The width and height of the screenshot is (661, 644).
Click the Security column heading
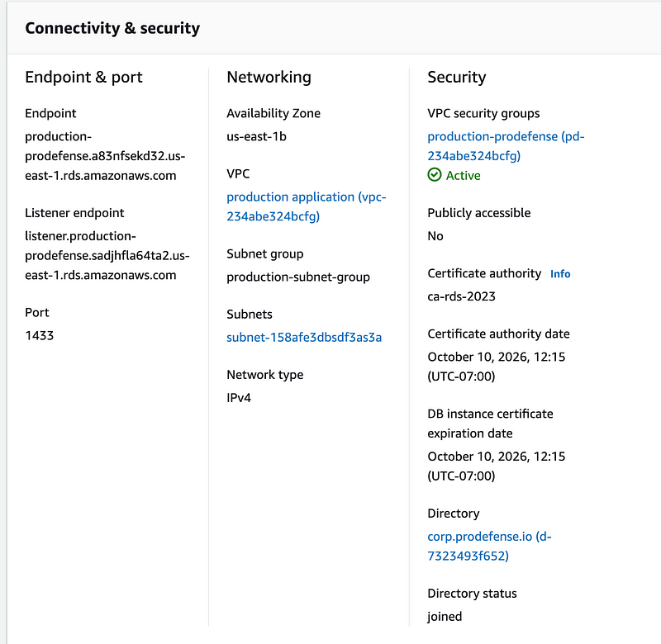(457, 77)
